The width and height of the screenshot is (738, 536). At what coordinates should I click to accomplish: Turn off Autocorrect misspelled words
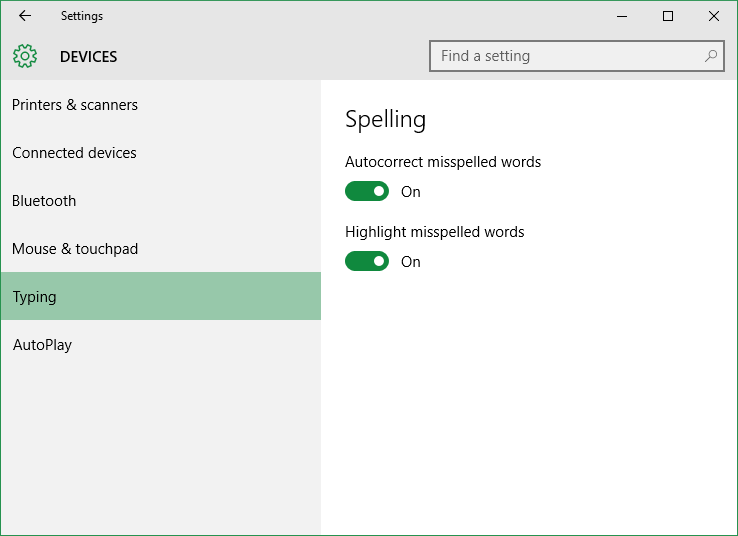[x=367, y=191]
